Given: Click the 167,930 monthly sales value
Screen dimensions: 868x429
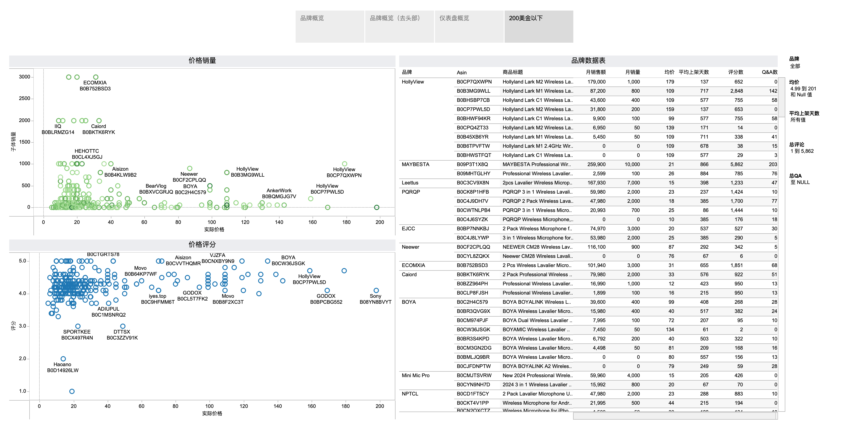Looking at the screenshot, I should coord(596,183).
